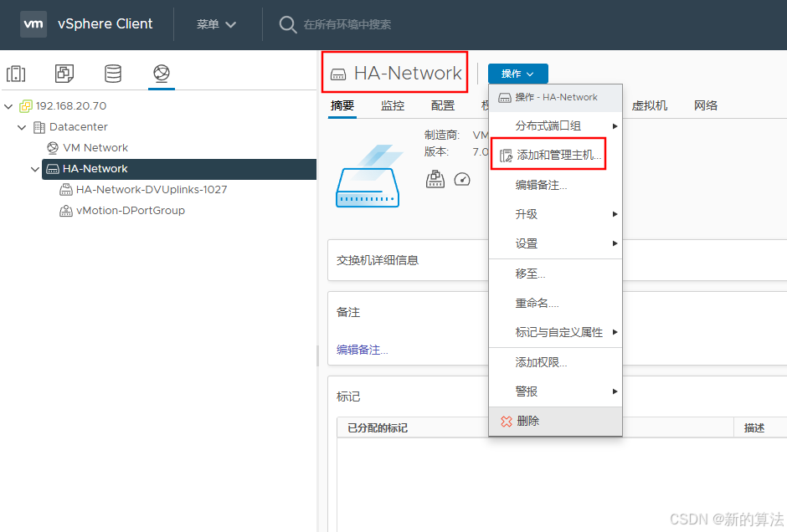Collapse the 192.168.20.70 tree node
This screenshot has width=787, height=532.
click(x=8, y=106)
